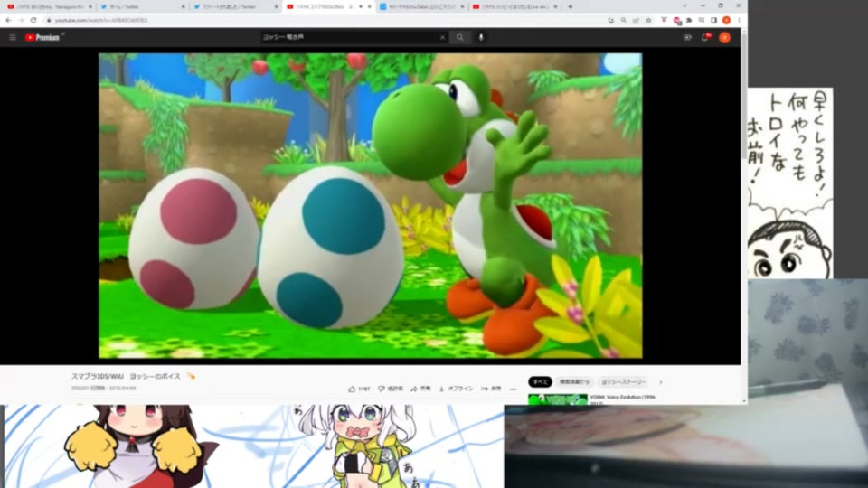Switch to the last YouTube tab

pyautogui.click(x=514, y=6)
